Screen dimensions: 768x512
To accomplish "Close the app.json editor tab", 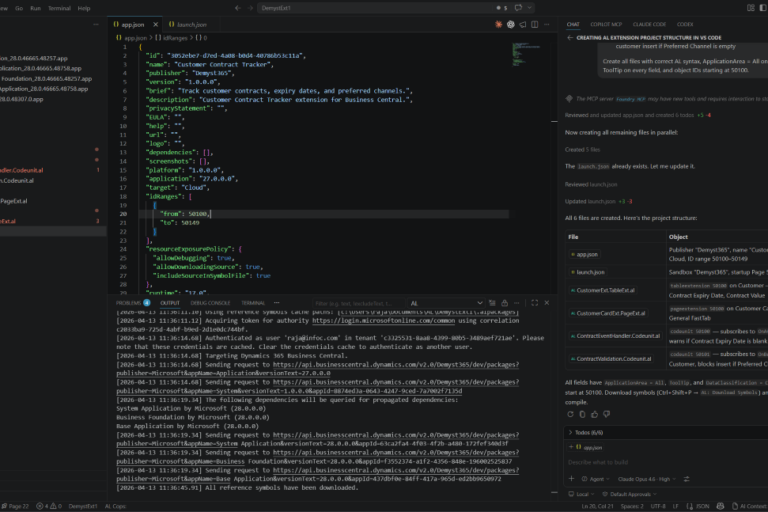I will pos(156,24).
